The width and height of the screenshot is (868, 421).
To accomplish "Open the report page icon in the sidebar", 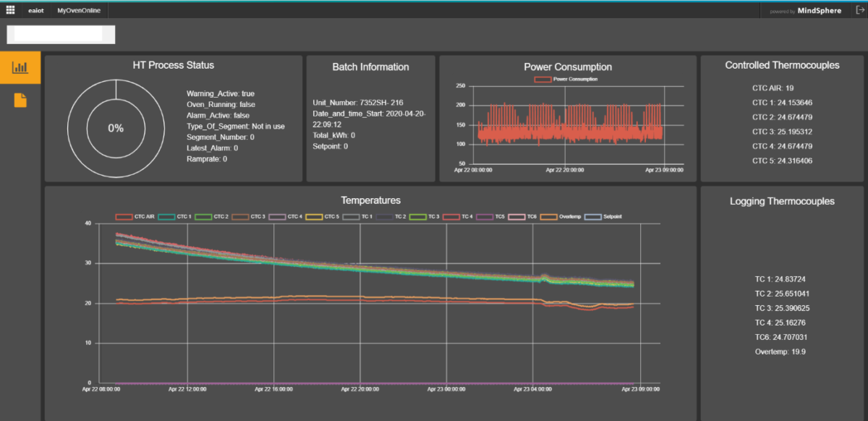I will pyautogui.click(x=20, y=101).
